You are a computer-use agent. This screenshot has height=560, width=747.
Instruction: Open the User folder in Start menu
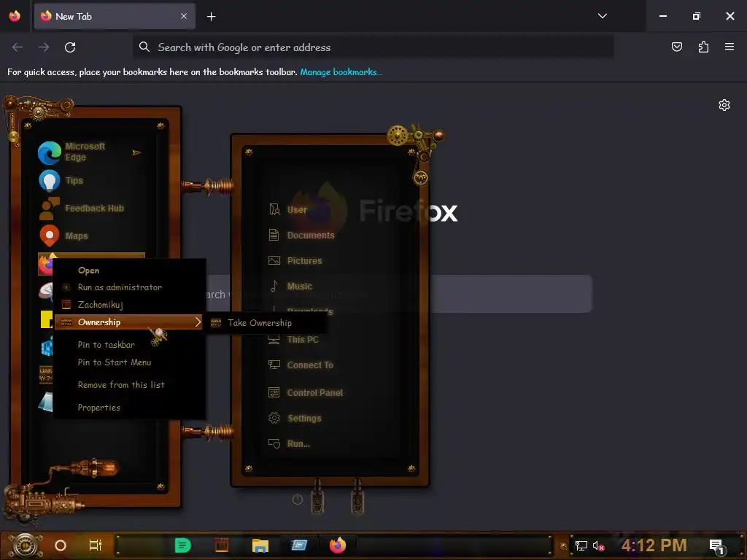point(288,209)
